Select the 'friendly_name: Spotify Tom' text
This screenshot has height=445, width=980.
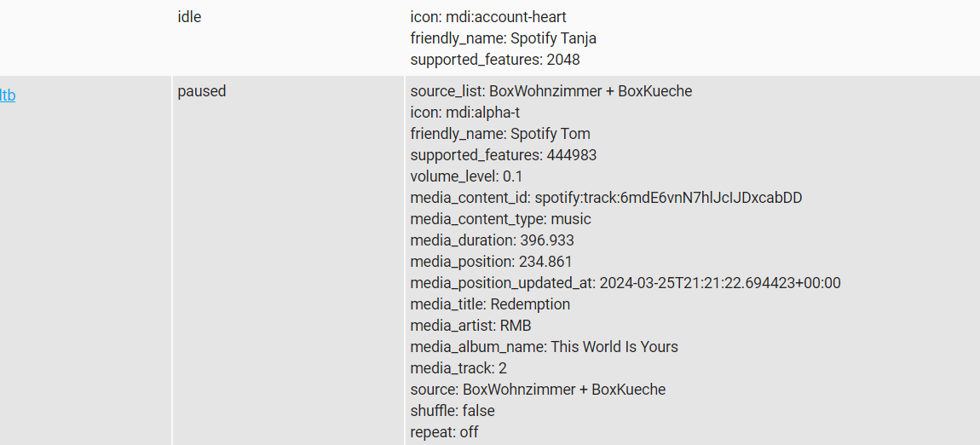[499, 134]
